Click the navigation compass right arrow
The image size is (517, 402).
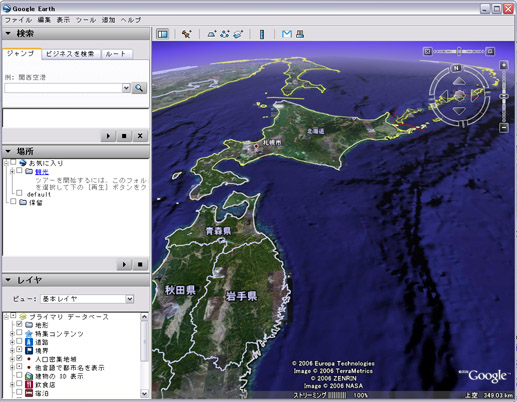(475, 96)
